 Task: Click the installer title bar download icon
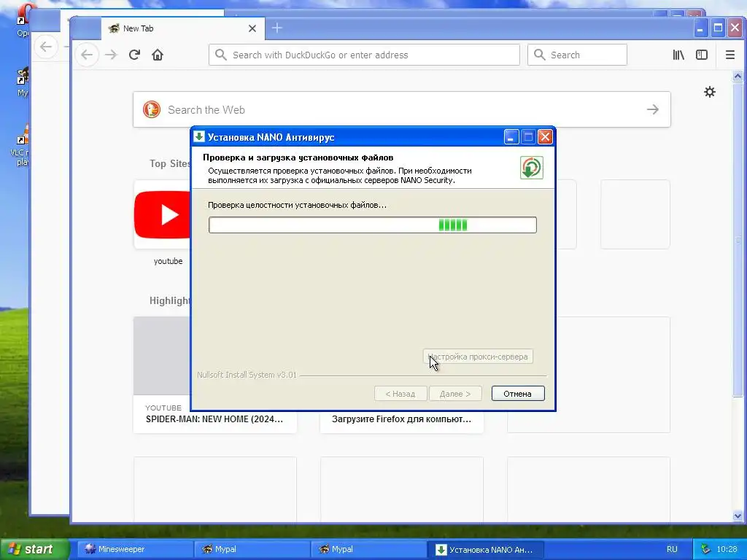(199, 136)
